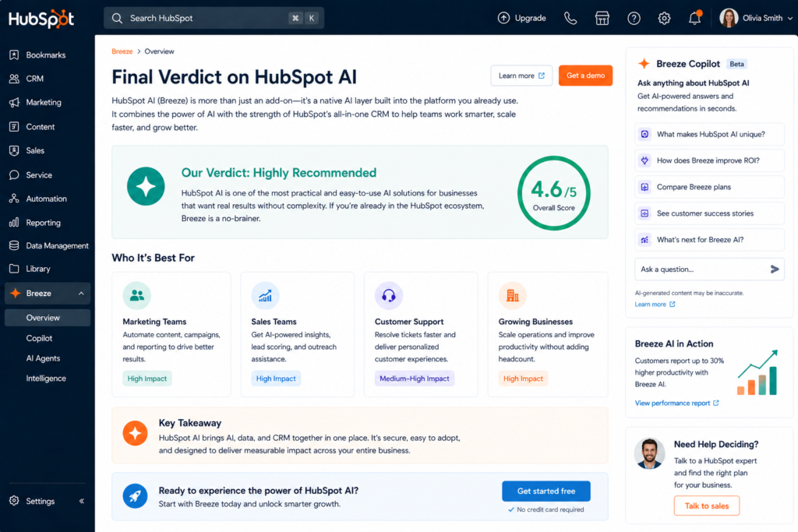The height and width of the screenshot is (532, 798).
Task: Collapse the Breeze menu chevron
Action: 81,294
